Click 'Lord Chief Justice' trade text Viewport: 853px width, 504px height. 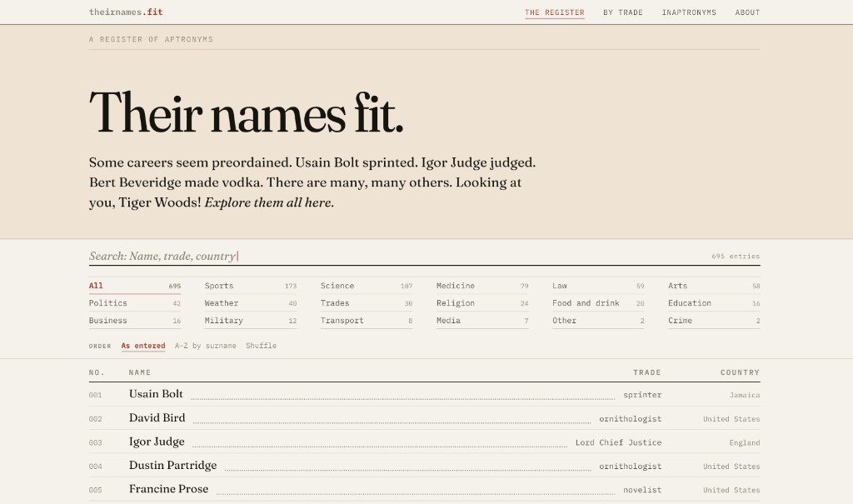tap(619, 442)
